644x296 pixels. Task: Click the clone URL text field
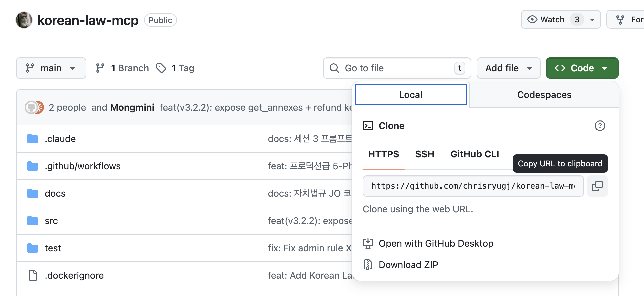(473, 186)
